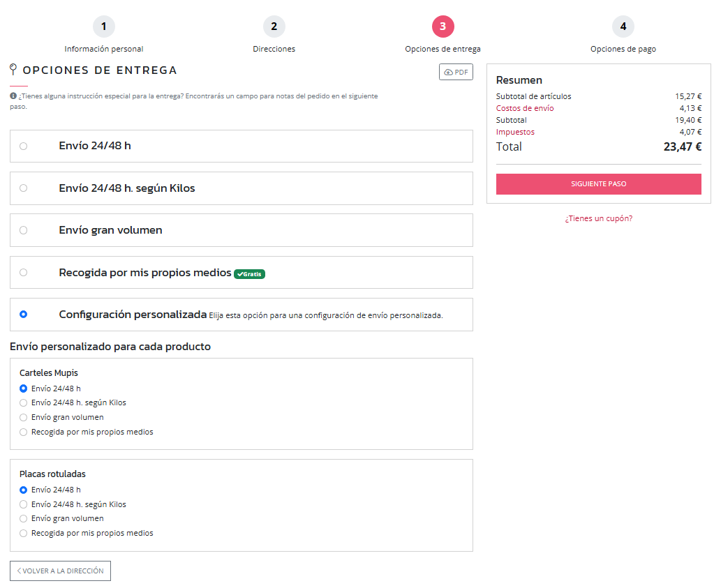Choose Recogida por mis propios medios for Carteles Mupis

(24, 432)
